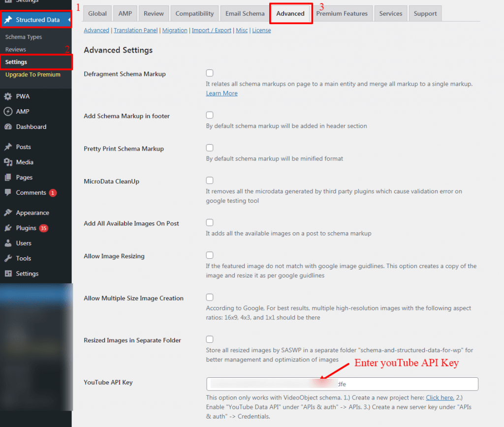Open the Users menu label

pos(24,243)
